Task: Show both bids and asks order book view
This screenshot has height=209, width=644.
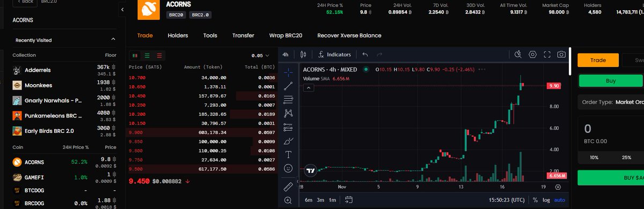Action: click(x=135, y=55)
